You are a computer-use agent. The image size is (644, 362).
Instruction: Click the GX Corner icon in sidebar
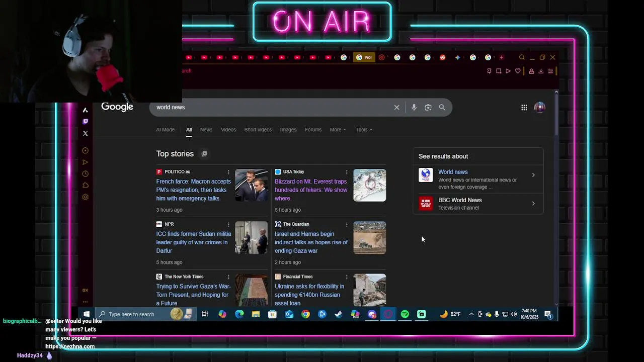85,290
